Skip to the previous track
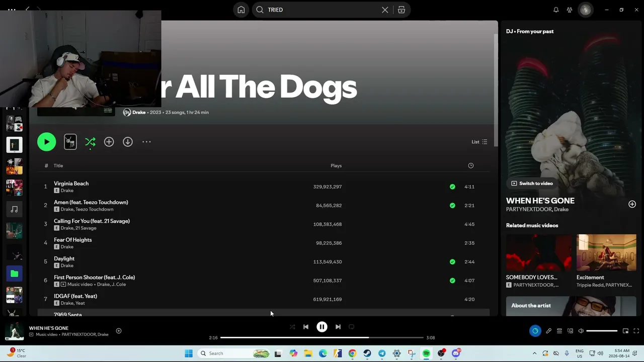The height and width of the screenshot is (362, 644). coord(306,327)
